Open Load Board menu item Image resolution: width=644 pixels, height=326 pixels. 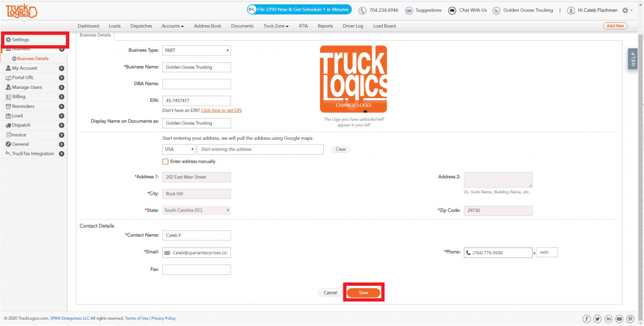384,26
